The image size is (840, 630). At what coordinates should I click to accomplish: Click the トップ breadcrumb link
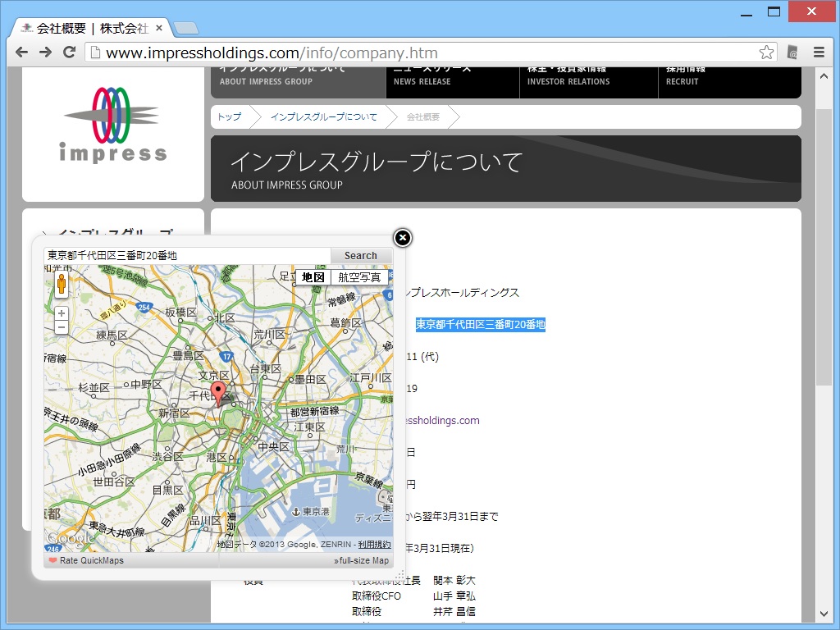[229, 116]
